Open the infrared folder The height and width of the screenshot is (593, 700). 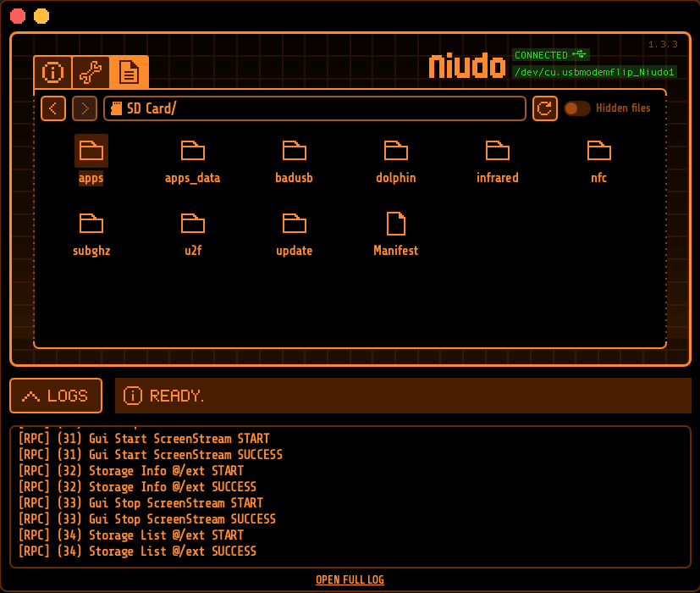[x=498, y=161]
